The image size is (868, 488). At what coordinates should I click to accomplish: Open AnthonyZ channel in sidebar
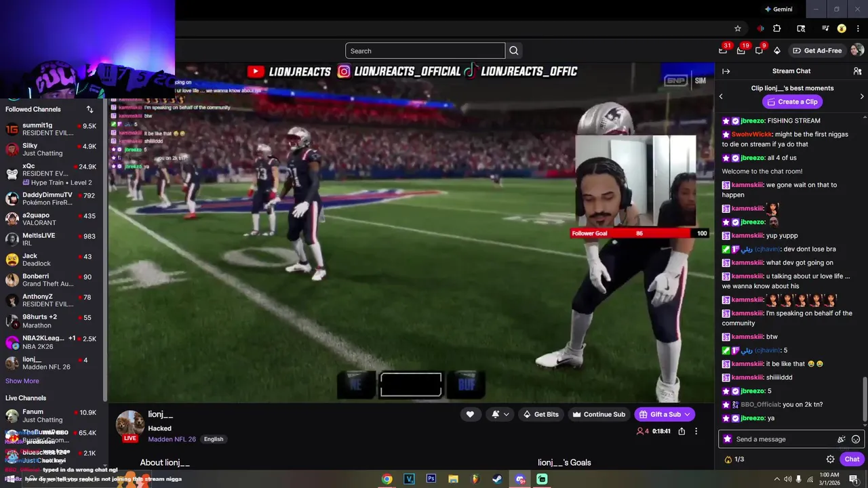coord(51,300)
